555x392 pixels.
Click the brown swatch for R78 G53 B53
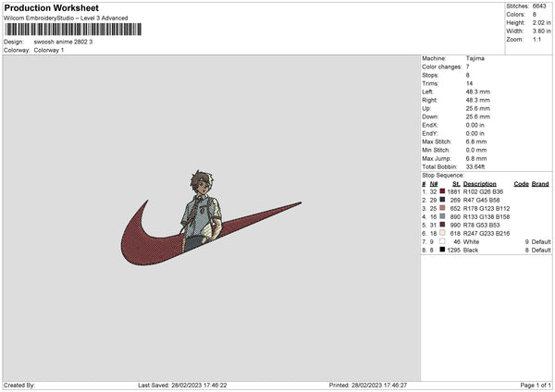442,225
